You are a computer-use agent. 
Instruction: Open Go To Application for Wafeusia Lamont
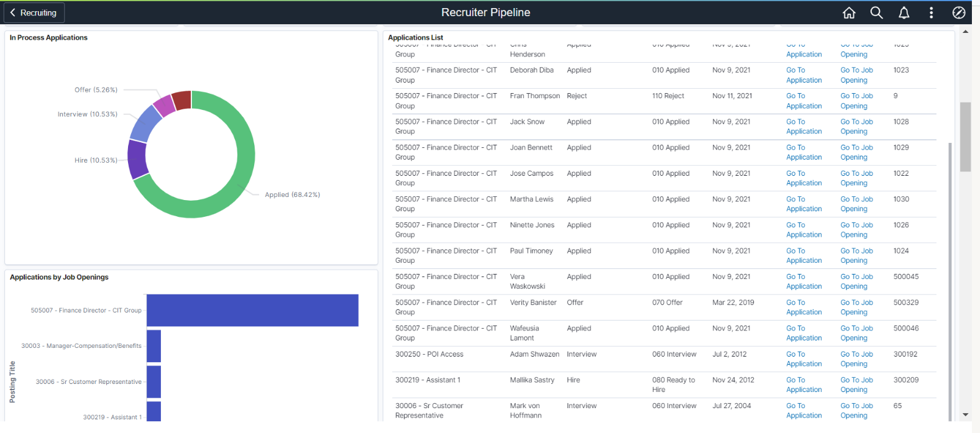click(804, 333)
